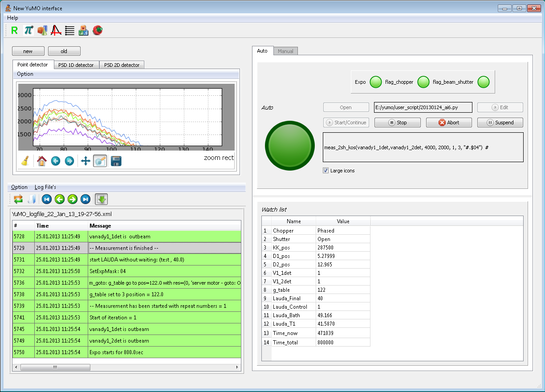
Task: Save the plot using floppy disk icon
Action: [x=116, y=161]
